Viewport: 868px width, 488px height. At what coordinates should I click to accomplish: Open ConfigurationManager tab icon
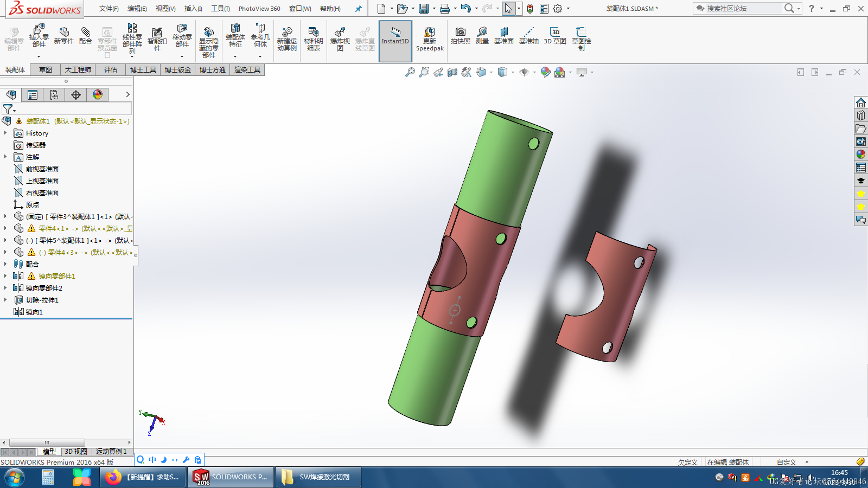click(54, 95)
